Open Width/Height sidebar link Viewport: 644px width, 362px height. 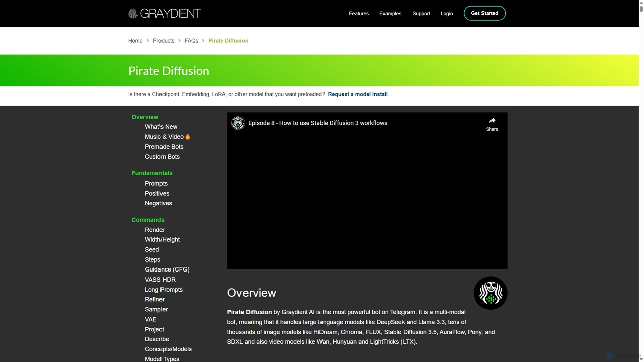(x=162, y=240)
